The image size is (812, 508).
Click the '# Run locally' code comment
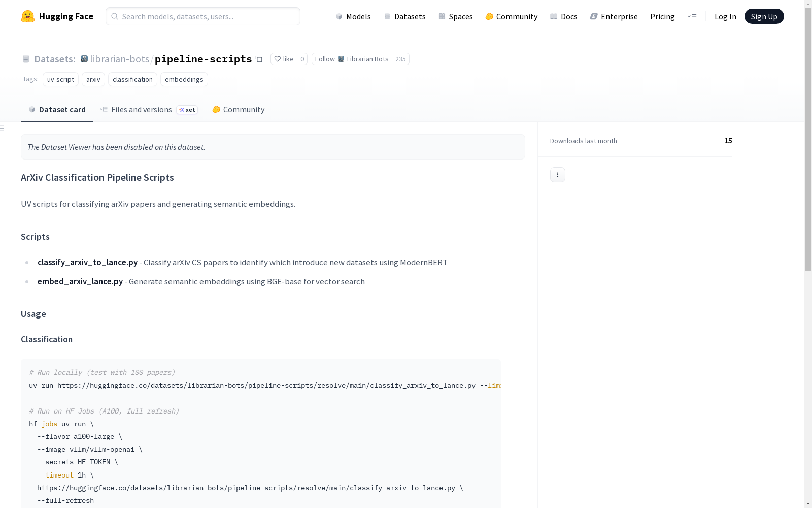(102, 372)
